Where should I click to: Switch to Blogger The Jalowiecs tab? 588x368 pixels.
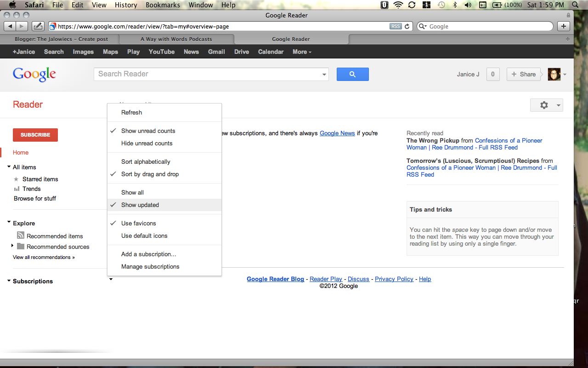(x=61, y=39)
